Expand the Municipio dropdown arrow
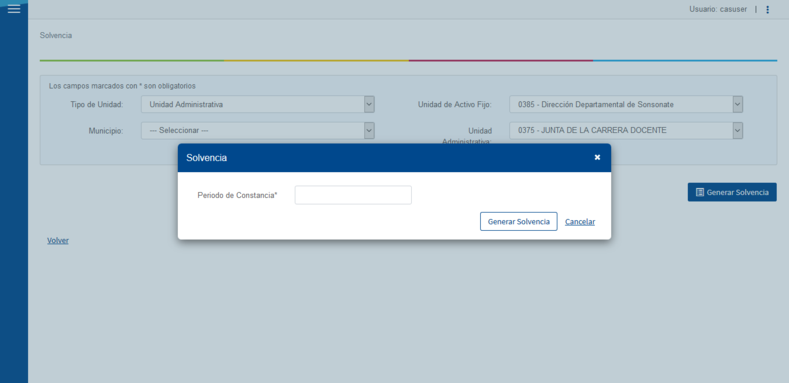This screenshot has width=789, height=383. pos(369,130)
